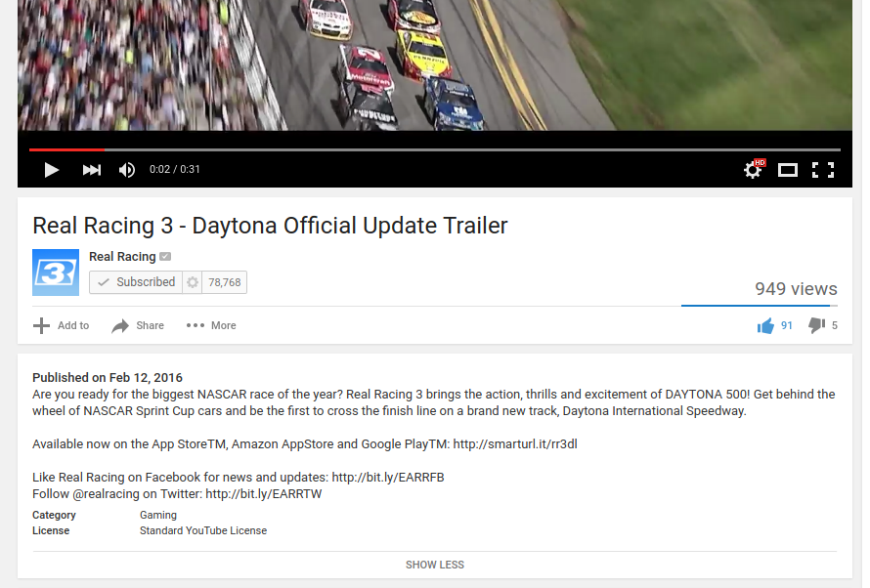
Task: Collapse description with SHOW LESS
Action: point(434,565)
